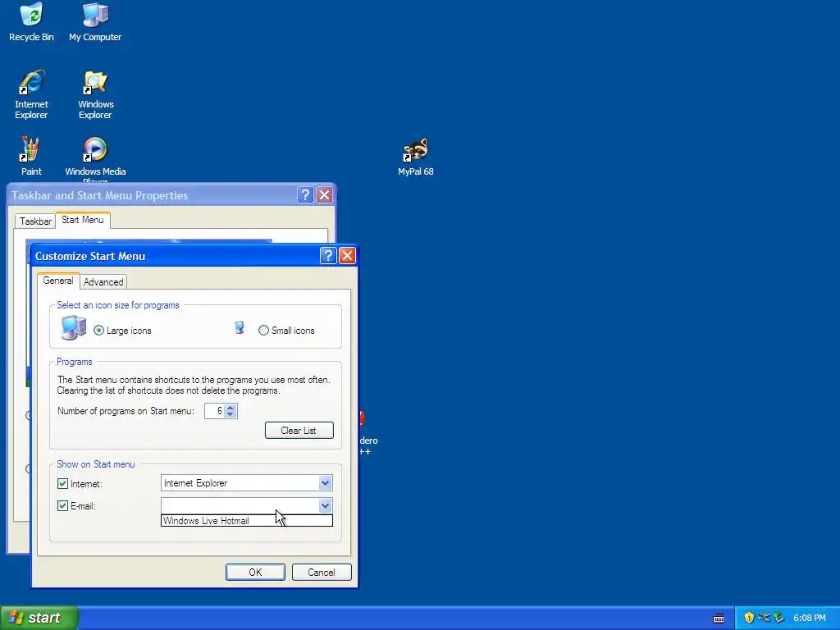Open the Taskbar tab in Properties window
Viewport: 840px width, 630px height.
(35, 221)
